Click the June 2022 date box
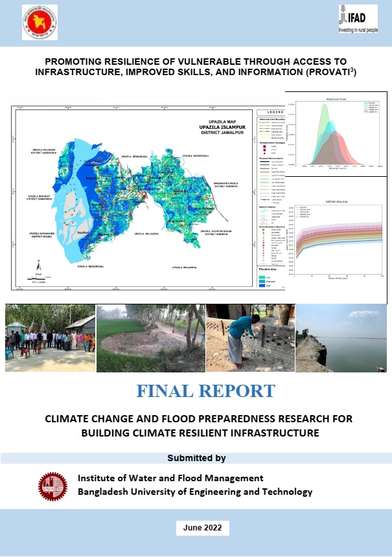Screen dimensions: 392x557 [202, 528]
